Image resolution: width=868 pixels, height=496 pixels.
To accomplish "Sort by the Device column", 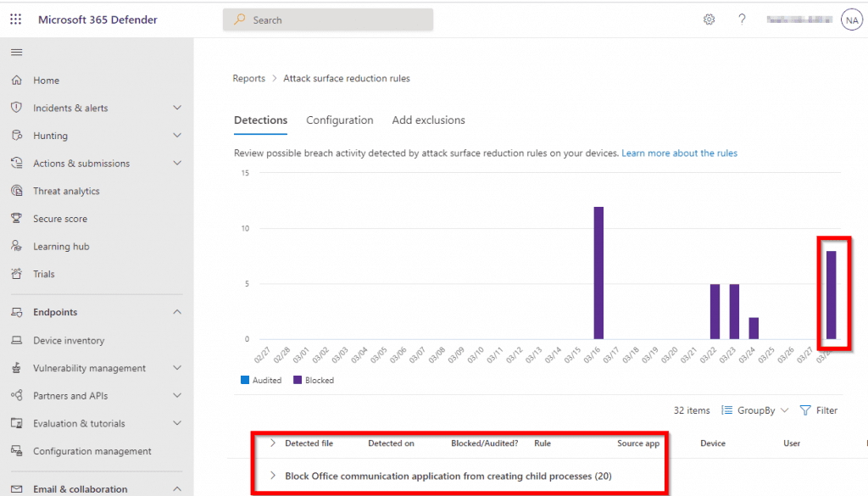I will [x=712, y=443].
